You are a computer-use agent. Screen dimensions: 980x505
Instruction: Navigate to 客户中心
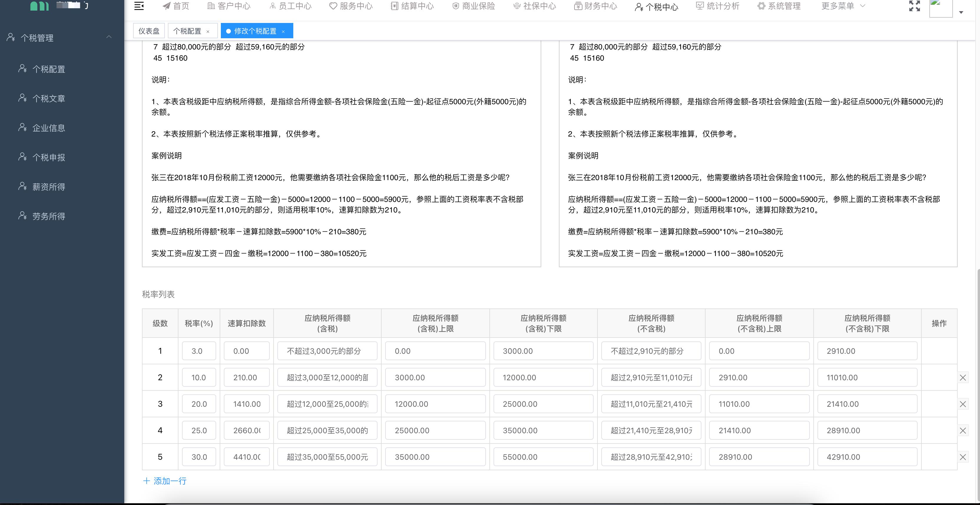pos(229,6)
